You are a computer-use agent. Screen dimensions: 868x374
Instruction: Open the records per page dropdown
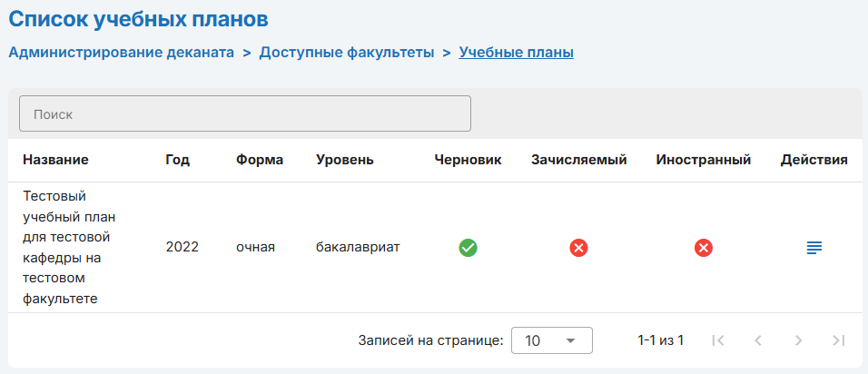click(551, 340)
